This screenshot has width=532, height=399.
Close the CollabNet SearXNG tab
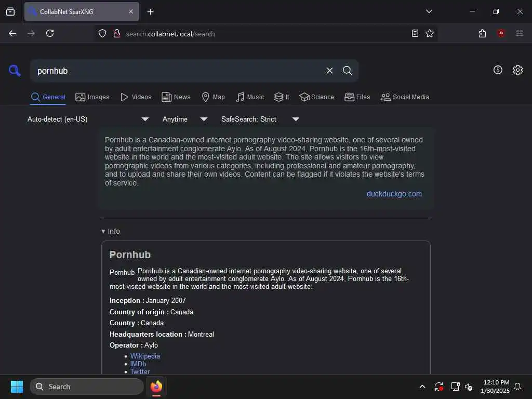click(x=131, y=12)
